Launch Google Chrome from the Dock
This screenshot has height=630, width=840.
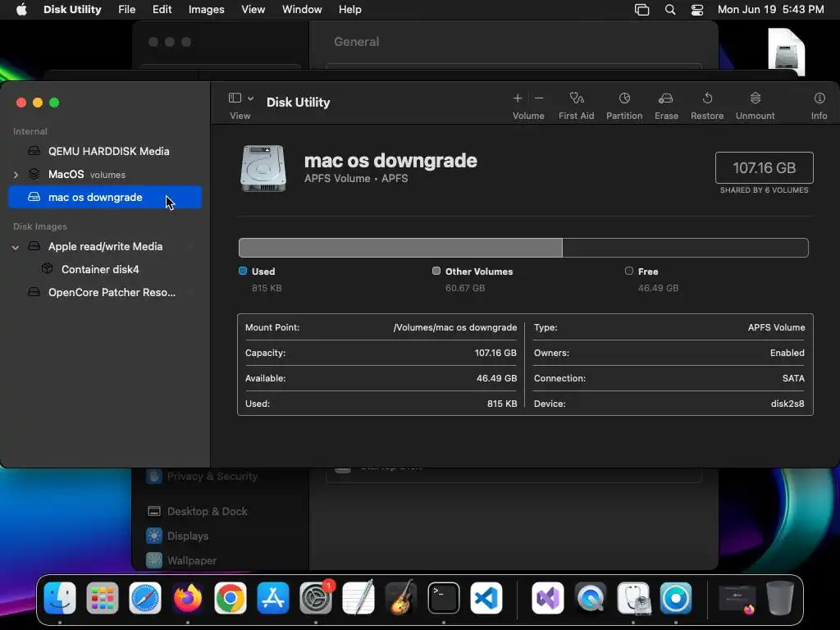231,598
